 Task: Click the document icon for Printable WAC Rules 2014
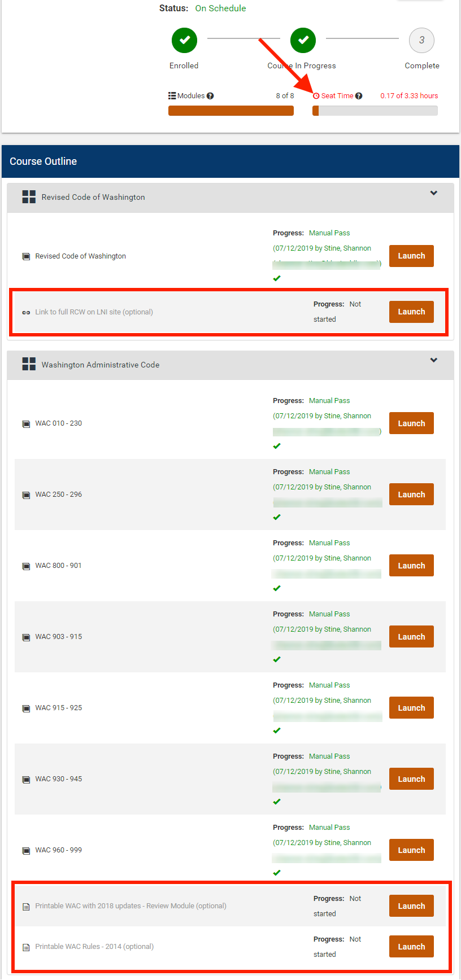coord(26,947)
